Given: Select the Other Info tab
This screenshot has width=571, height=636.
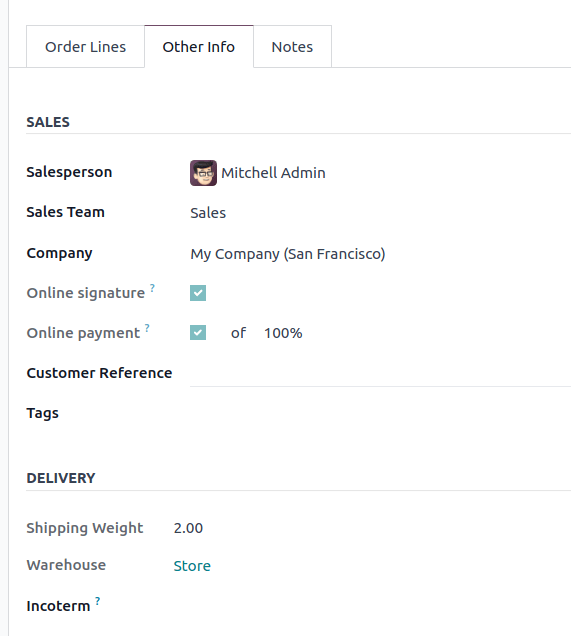Looking at the screenshot, I should click(x=199, y=47).
